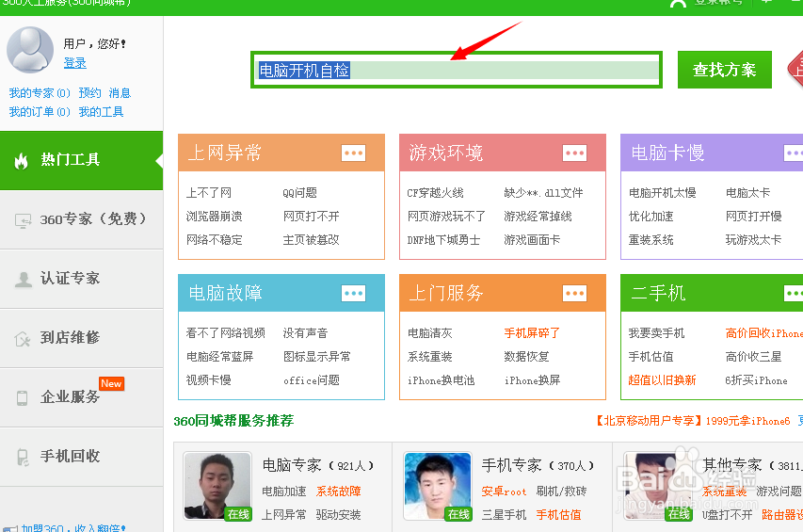Screen dimensions: 803x532
Task: Click office问题 item
Action: pos(312,380)
